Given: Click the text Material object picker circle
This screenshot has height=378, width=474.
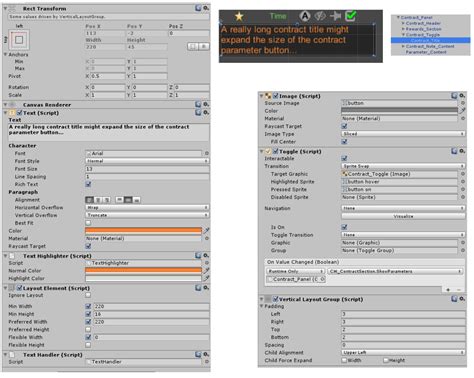Looking at the screenshot, I should tap(207, 238).
